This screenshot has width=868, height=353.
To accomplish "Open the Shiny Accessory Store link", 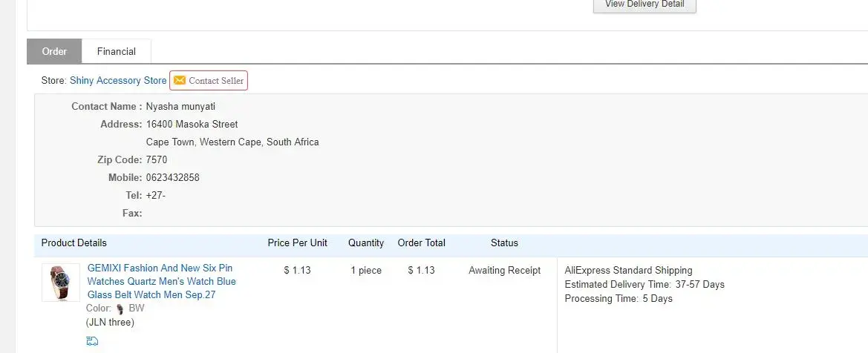I will 118,81.
